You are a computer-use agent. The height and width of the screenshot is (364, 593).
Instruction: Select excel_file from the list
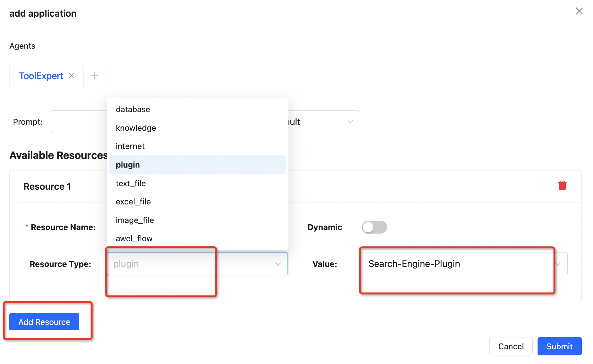click(x=133, y=202)
